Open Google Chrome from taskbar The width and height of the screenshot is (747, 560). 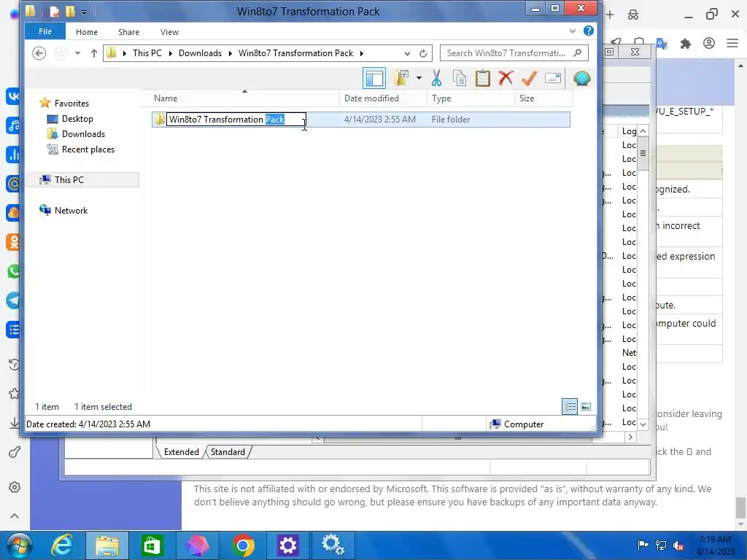243,545
